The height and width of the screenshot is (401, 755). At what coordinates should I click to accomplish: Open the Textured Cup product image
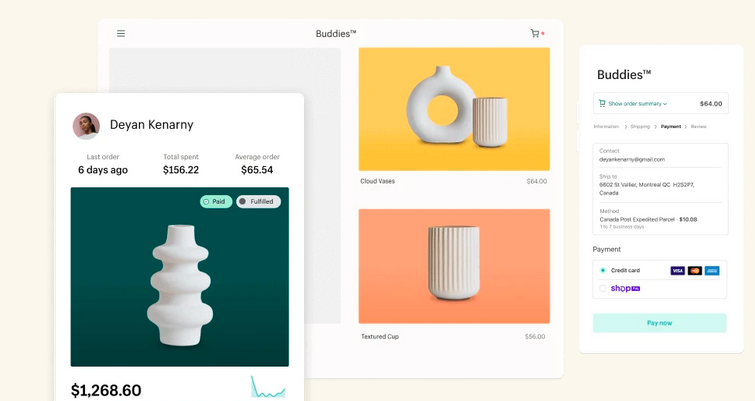pyautogui.click(x=454, y=266)
